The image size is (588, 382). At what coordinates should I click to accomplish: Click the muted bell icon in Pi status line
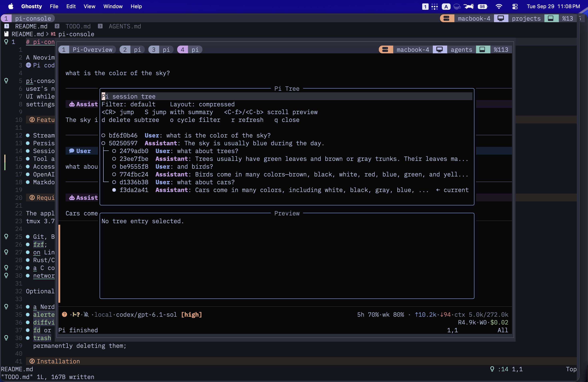pyautogui.click(x=86, y=314)
